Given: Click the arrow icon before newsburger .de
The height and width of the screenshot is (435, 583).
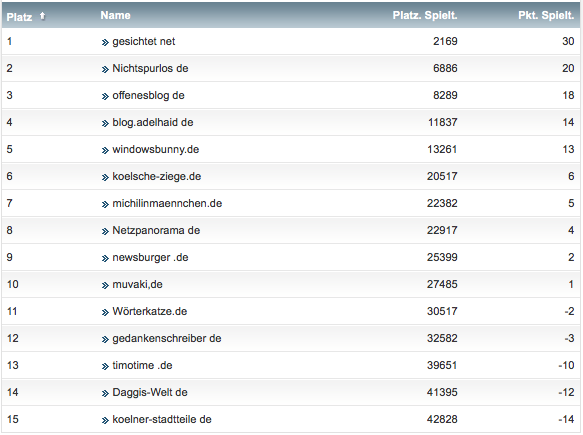Looking at the screenshot, I should (x=105, y=259).
